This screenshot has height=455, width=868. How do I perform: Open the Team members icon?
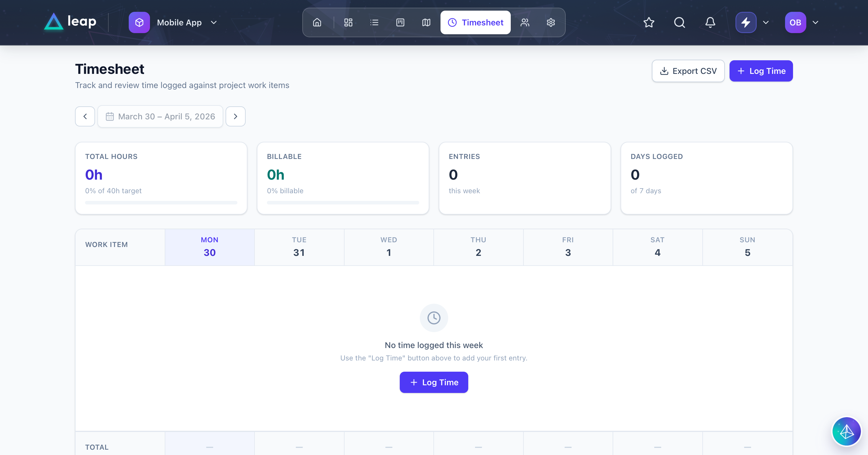tap(525, 22)
